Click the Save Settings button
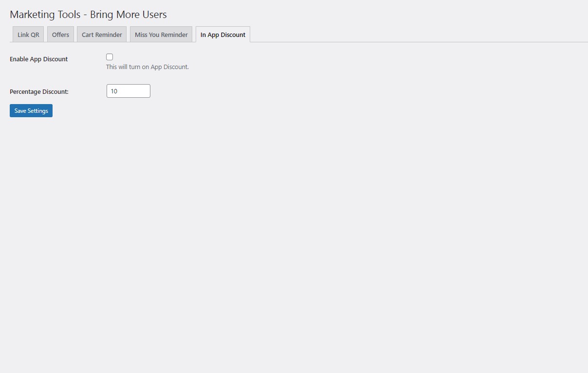Screen dimensions: 588x373 pos(31,111)
